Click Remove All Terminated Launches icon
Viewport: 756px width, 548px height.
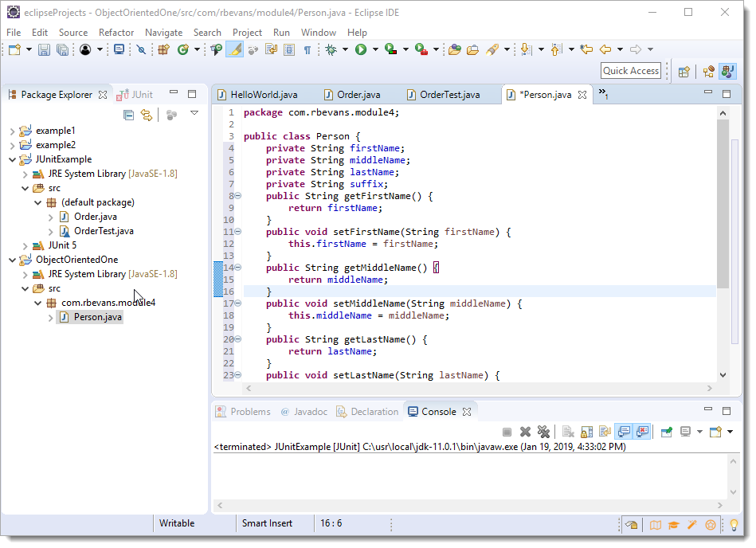[x=543, y=432]
